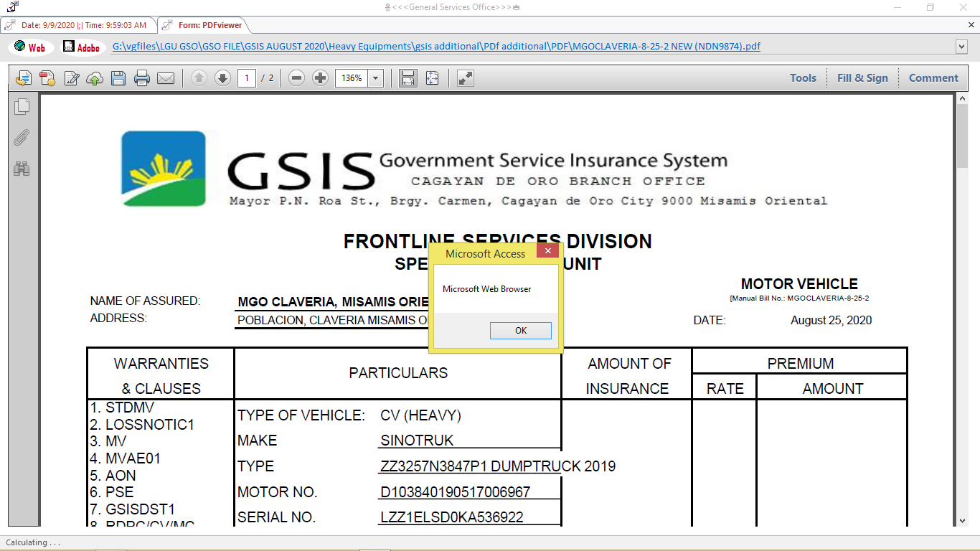Image resolution: width=980 pixels, height=551 pixels.
Task: Open the search binoculars panel
Action: [22, 169]
